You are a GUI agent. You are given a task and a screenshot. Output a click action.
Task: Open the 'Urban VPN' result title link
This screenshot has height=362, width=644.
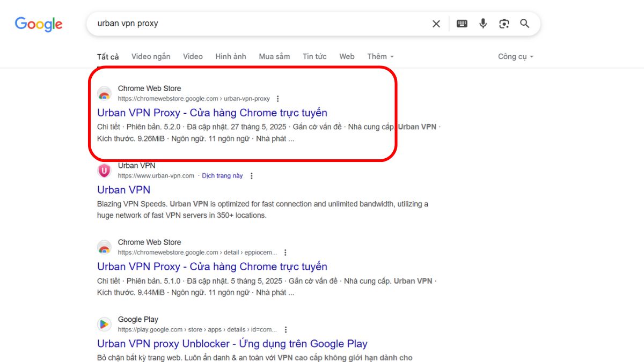tap(123, 190)
